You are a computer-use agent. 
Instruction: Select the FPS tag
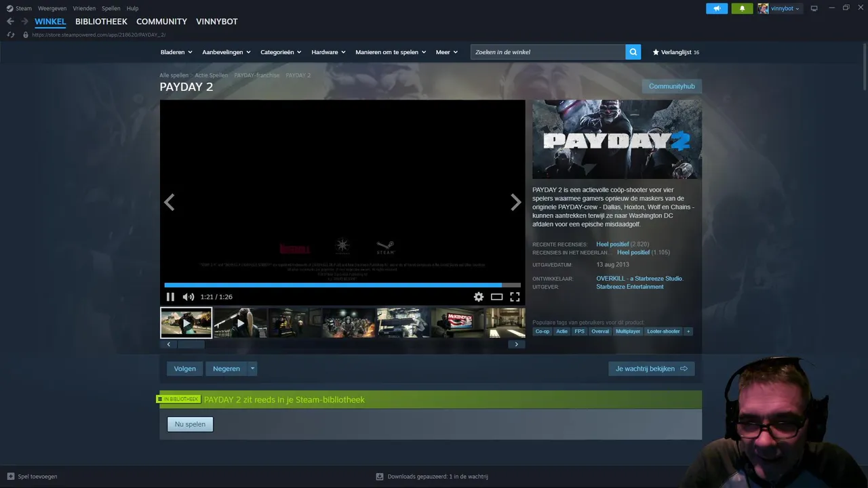[x=579, y=331]
